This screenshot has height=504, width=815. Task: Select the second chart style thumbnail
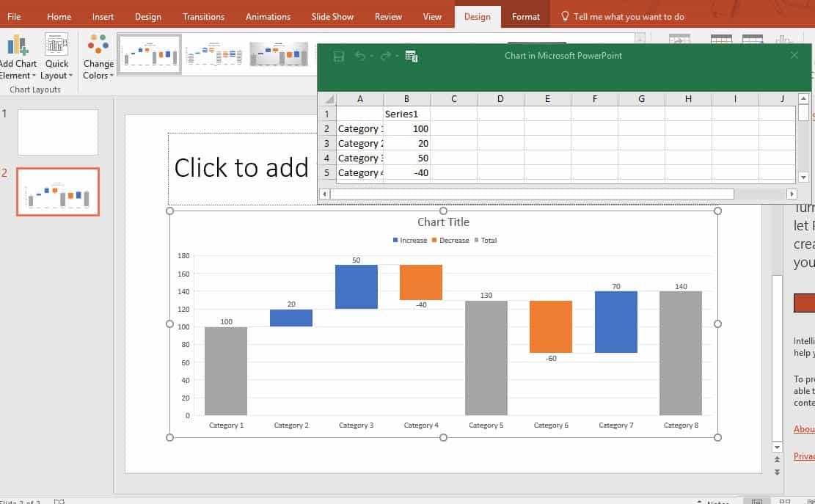[x=214, y=54]
